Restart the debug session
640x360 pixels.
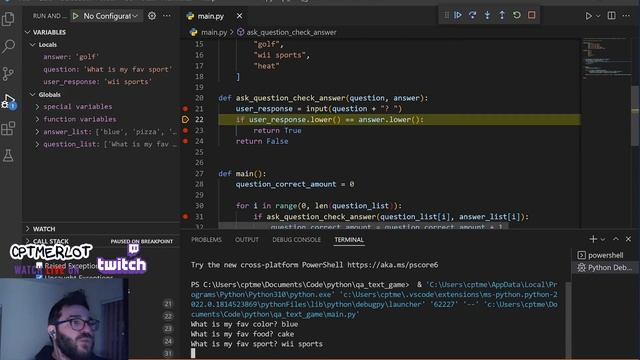click(x=517, y=15)
